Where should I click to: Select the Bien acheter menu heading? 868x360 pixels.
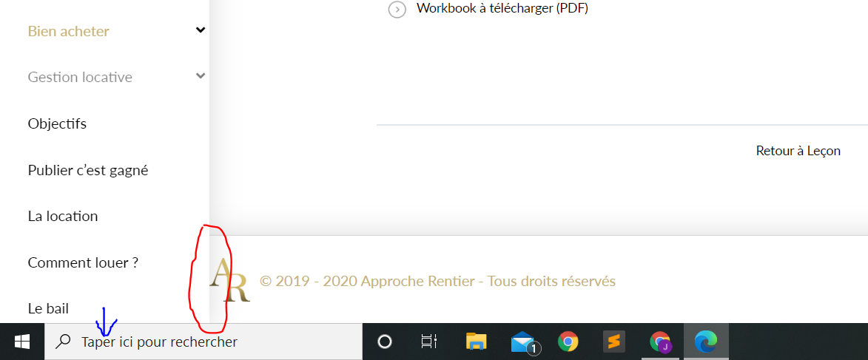tap(68, 31)
